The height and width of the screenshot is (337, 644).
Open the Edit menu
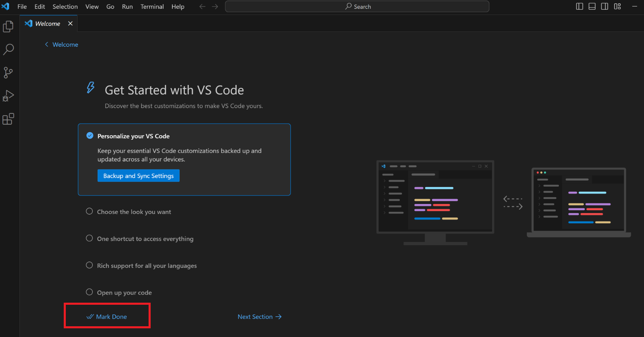click(x=40, y=7)
